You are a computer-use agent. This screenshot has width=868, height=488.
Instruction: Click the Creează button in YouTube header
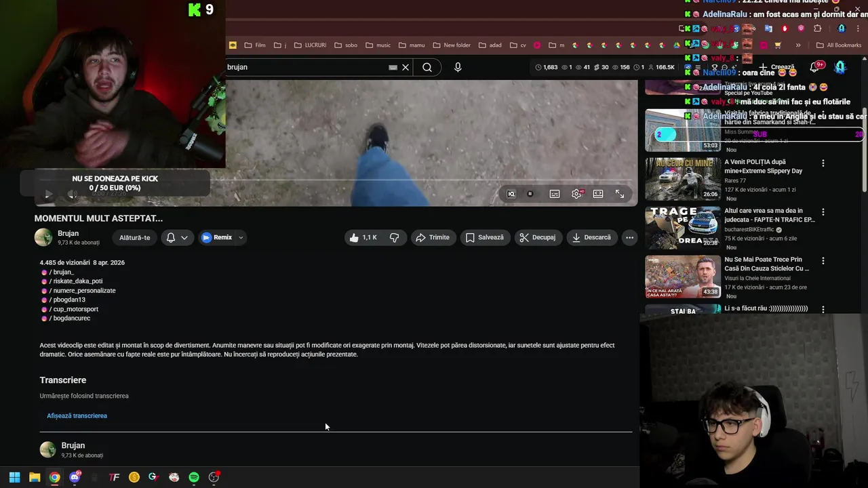(x=777, y=67)
